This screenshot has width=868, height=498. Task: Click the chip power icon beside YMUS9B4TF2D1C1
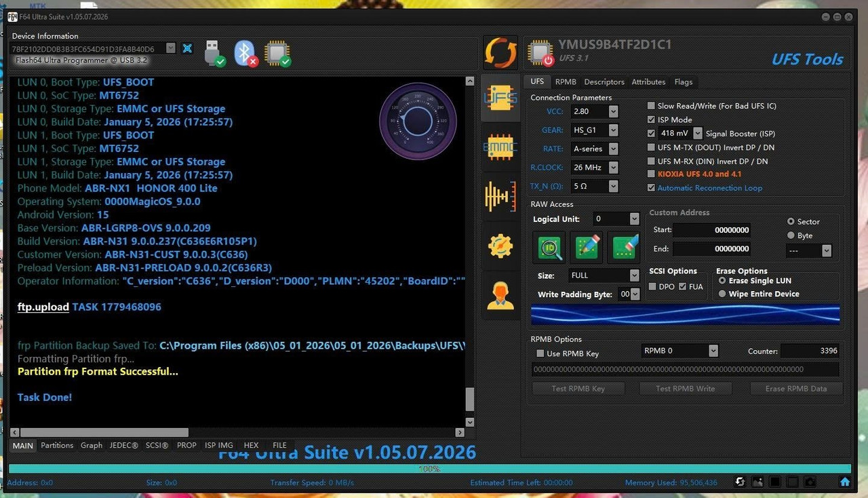[x=540, y=53]
